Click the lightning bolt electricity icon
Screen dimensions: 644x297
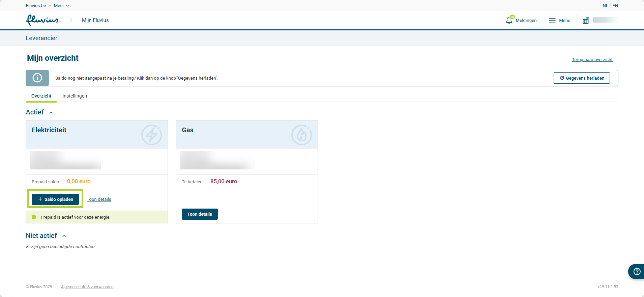click(151, 135)
